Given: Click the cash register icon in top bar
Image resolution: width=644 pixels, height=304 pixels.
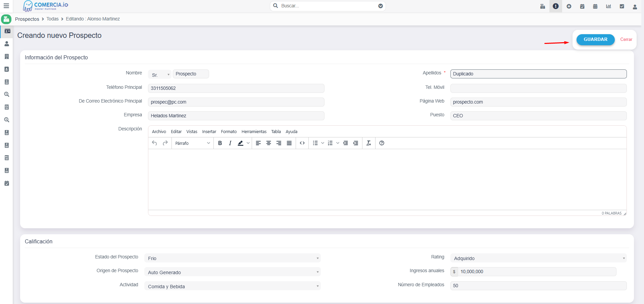Looking at the screenshot, I should click(543, 6).
